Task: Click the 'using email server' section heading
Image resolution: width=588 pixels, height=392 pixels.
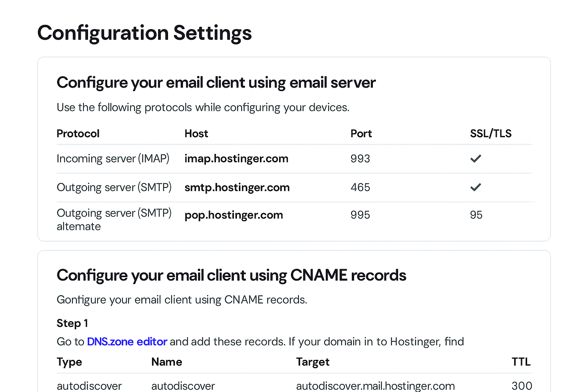Action: click(x=216, y=83)
